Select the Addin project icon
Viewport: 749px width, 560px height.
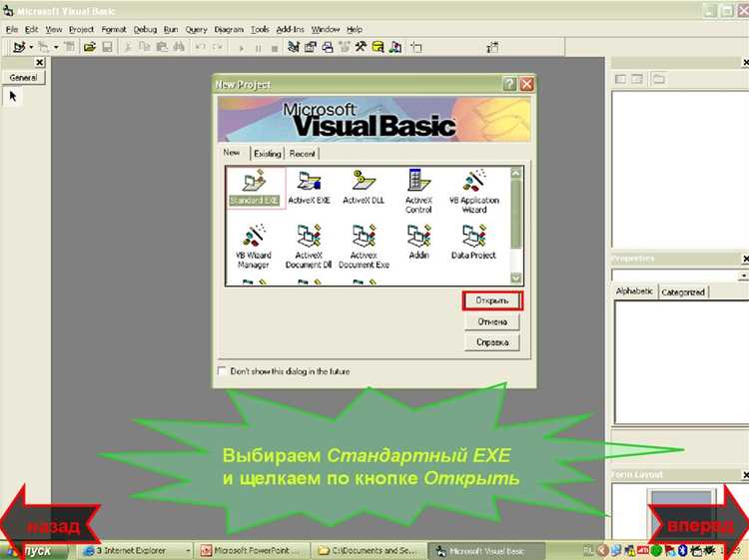tap(418, 243)
